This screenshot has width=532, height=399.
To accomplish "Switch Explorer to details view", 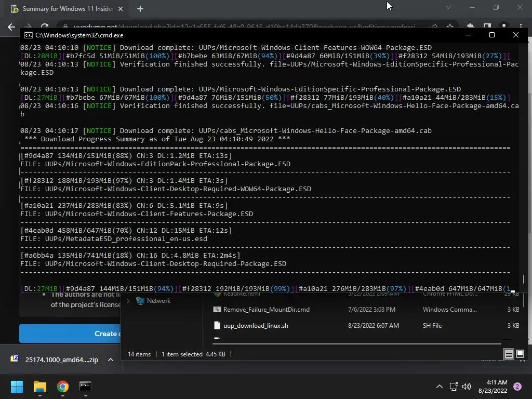I will (x=509, y=354).
